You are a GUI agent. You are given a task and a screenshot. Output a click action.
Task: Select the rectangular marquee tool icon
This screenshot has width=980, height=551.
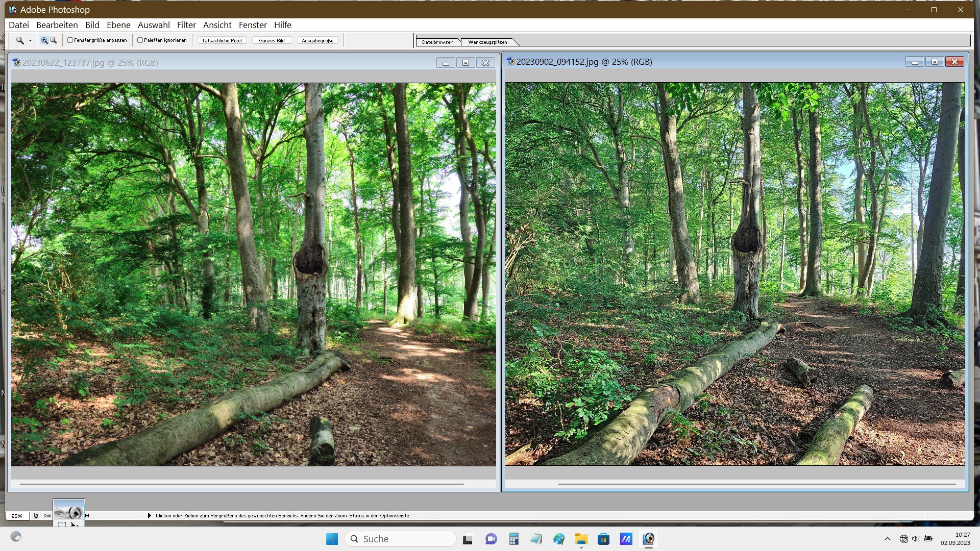(62, 524)
